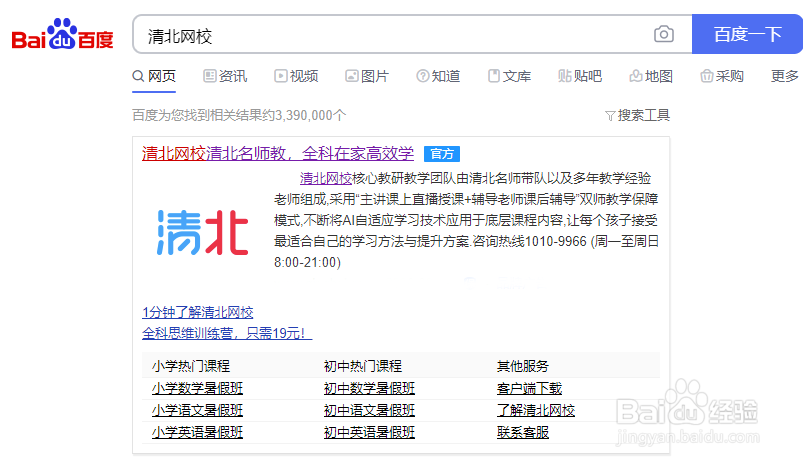Click the play icon beside 视频
The image size is (803, 465).
tap(281, 76)
